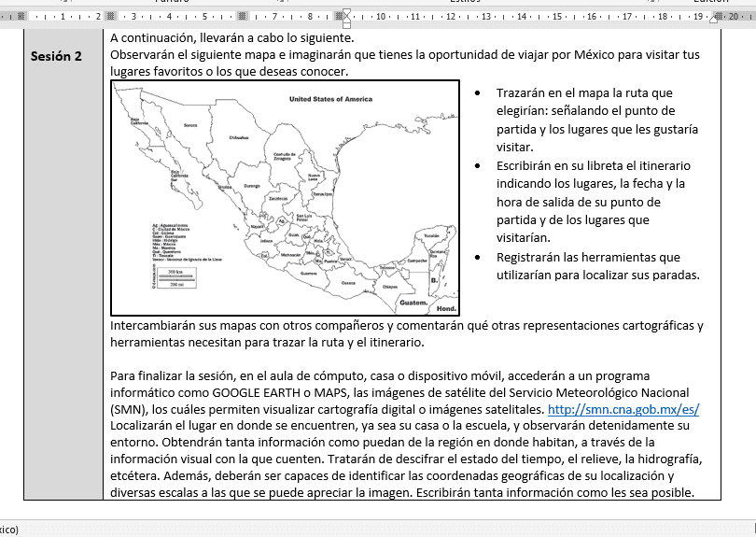756x537 pixels.
Task: Click table column marker beside ruler number 20
Action: (x=721, y=16)
